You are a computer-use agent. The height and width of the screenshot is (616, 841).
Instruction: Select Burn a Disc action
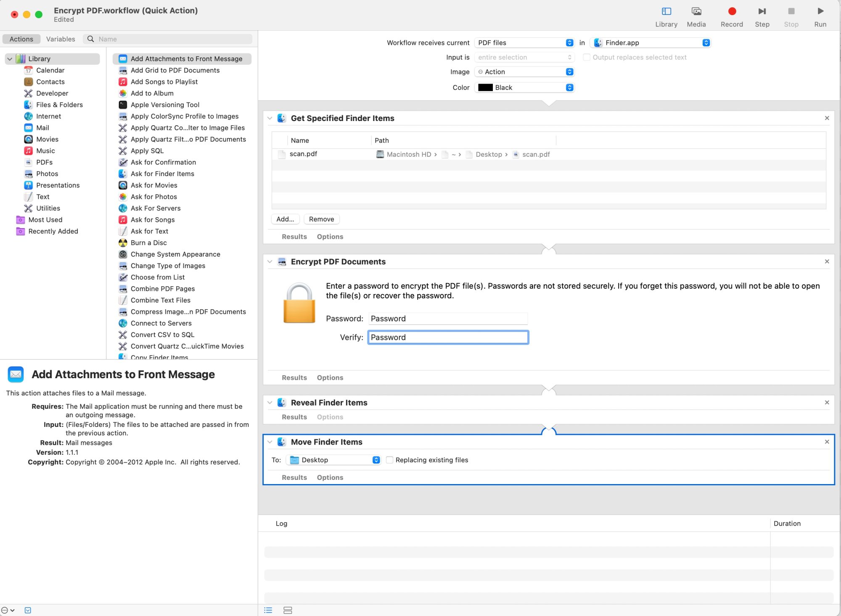[x=148, y=243]
